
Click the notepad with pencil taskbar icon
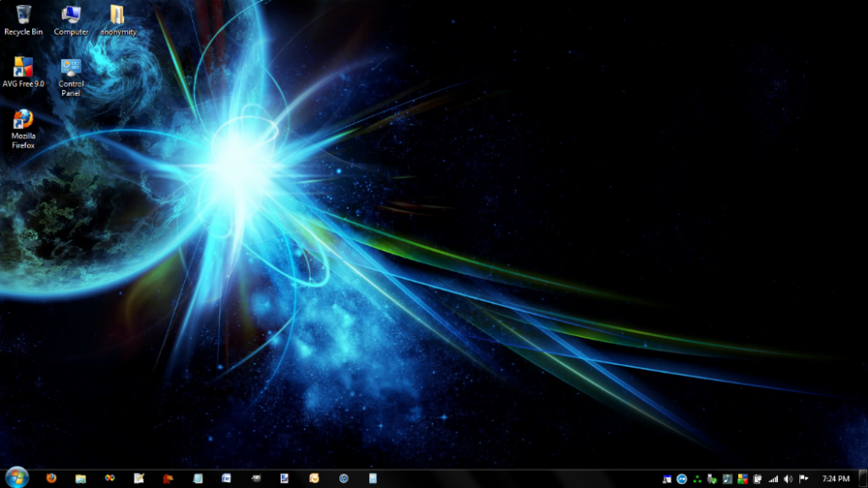point(139,479)
